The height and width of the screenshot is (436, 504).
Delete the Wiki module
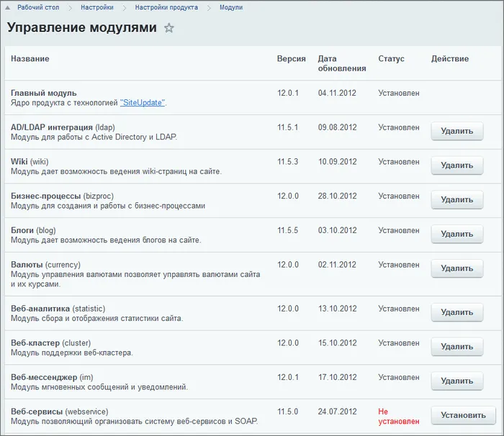point(456,165)
